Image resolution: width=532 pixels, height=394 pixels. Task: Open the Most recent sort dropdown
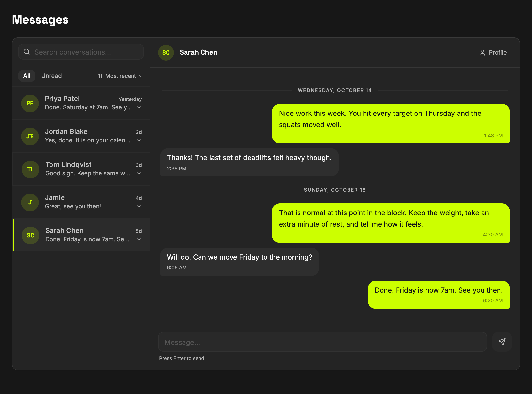(120, 76)
